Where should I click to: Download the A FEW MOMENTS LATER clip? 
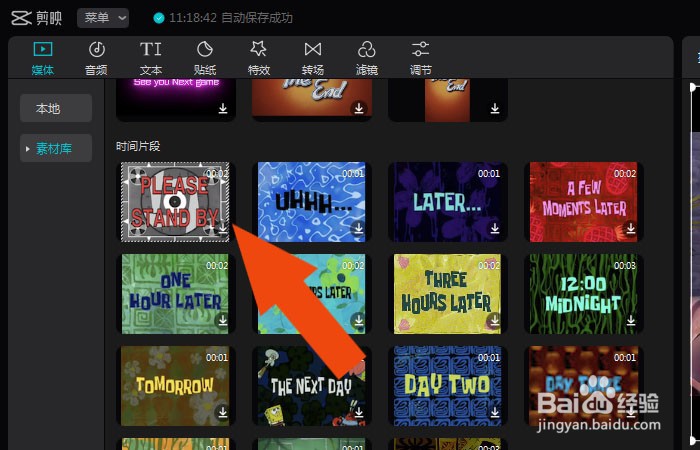[630, 229]
